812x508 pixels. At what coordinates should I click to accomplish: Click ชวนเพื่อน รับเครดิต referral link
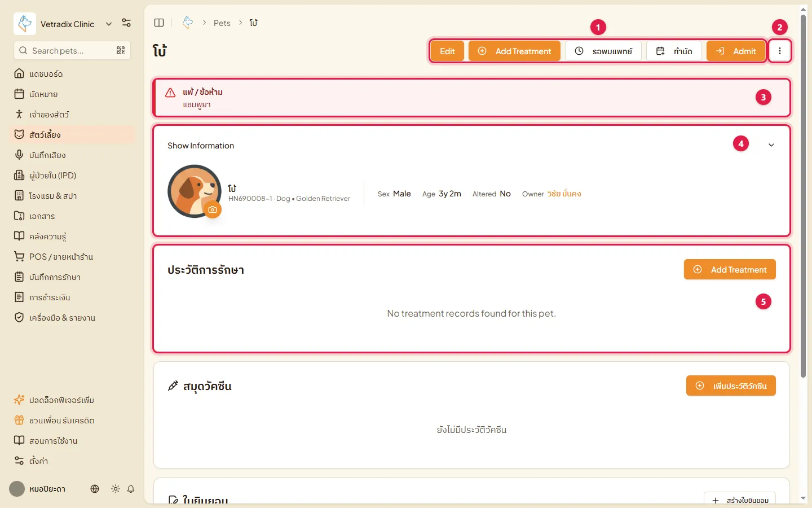pyautogui.click(x=73, y=421)
